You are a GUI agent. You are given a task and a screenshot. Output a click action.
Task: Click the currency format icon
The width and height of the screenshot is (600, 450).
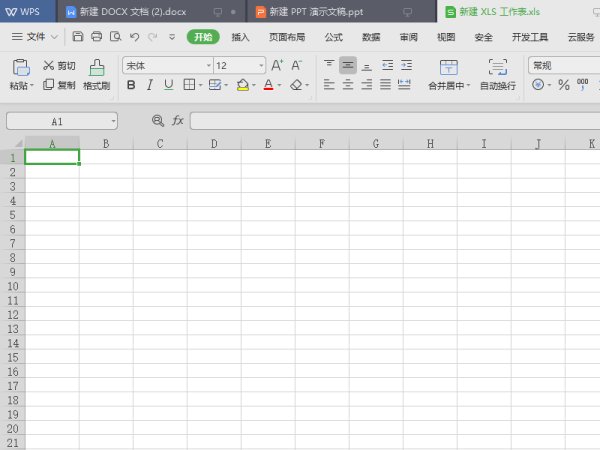coord(538,85)
